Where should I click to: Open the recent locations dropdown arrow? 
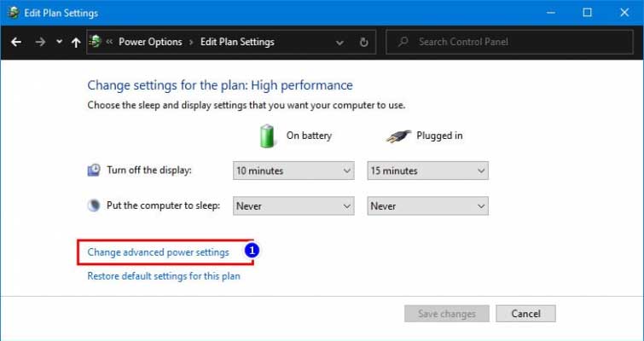tap(59, 42)
